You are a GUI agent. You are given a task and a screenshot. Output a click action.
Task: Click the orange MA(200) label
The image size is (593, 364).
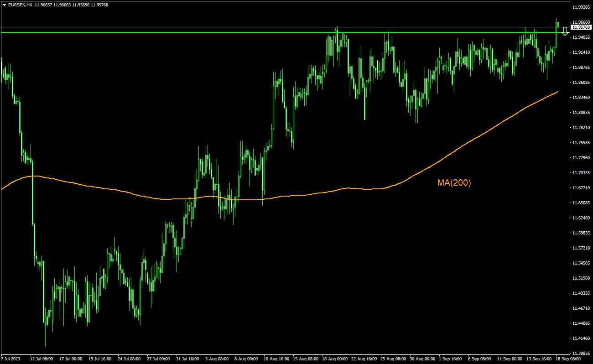454,183
